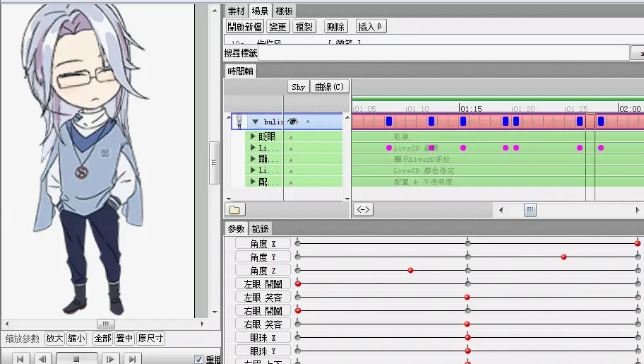
Task: Click the 左眼 開閉 slider red handle
Action: tap(298, 284)
